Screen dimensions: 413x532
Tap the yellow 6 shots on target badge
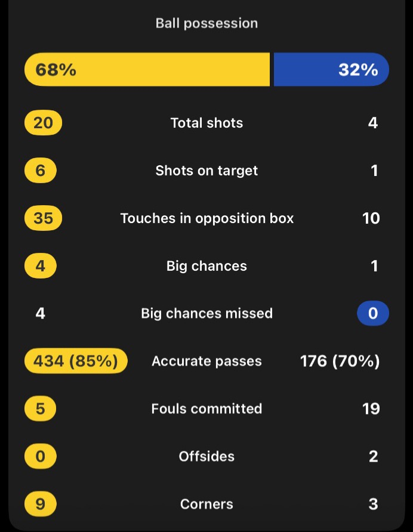pyautogui.click(x=41, y=171)
